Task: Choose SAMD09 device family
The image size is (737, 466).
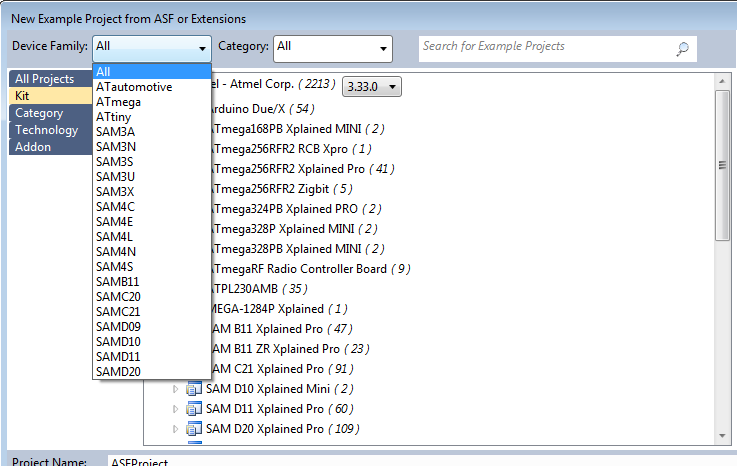Action: [x=152, y=327]
